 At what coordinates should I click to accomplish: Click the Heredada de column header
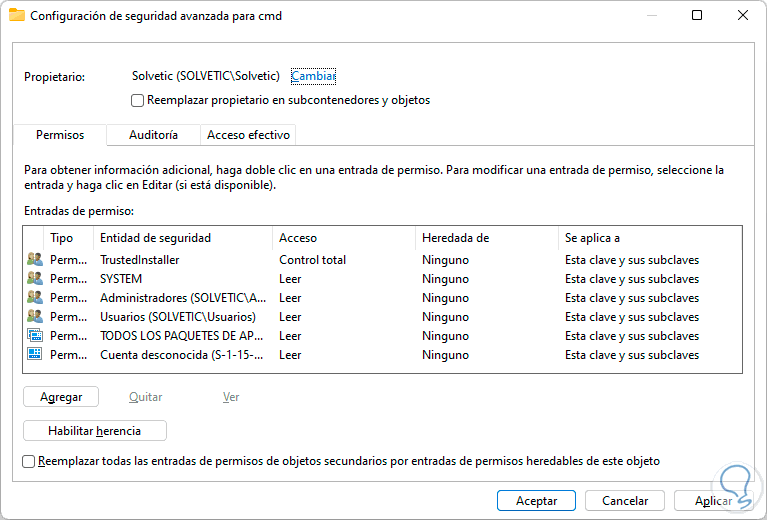click(455, 238)
